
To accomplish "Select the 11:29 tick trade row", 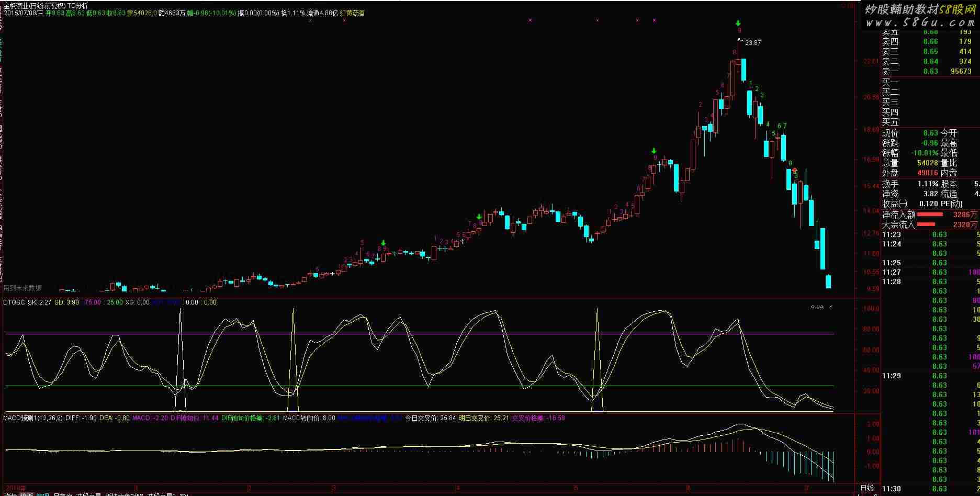I will tap(930, 376).
